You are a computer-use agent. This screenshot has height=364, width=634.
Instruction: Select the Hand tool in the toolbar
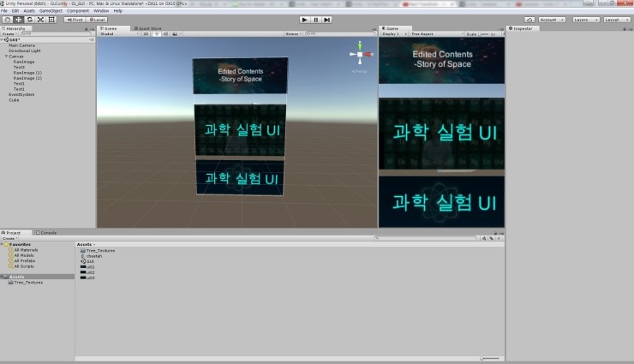pos(7,20)
